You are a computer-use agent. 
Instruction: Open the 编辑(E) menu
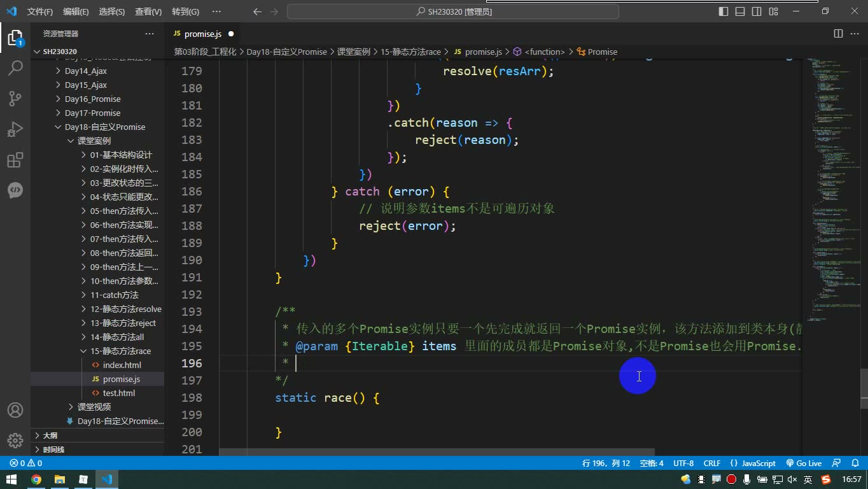click(x=76, y=11)
